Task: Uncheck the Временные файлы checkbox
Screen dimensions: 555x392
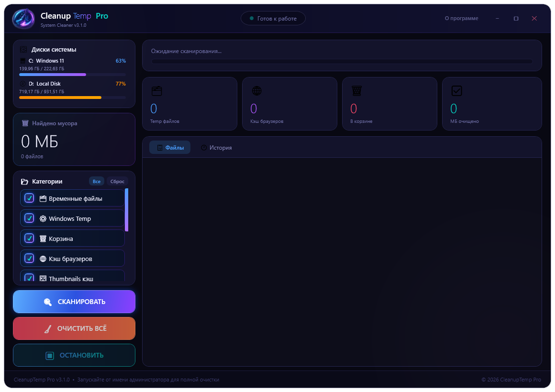Action: click(29, 198)
